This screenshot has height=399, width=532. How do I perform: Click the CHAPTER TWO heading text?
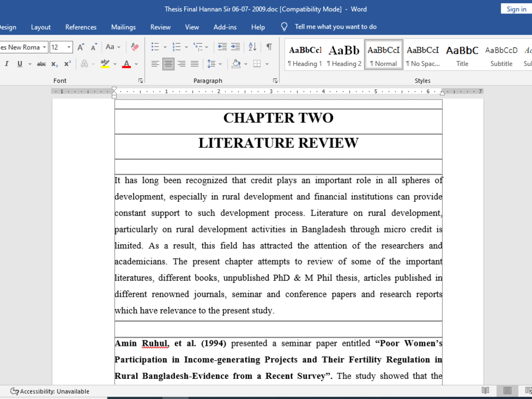(278, 118)
